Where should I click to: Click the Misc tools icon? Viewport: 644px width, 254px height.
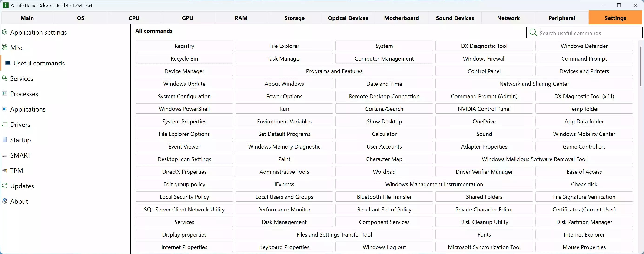4,47
